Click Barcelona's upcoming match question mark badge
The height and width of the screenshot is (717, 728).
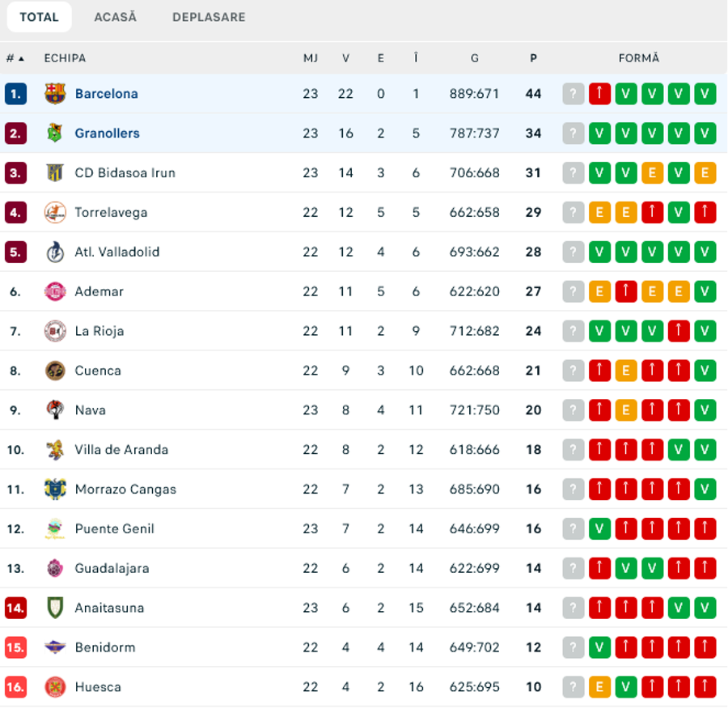point(574,94)
